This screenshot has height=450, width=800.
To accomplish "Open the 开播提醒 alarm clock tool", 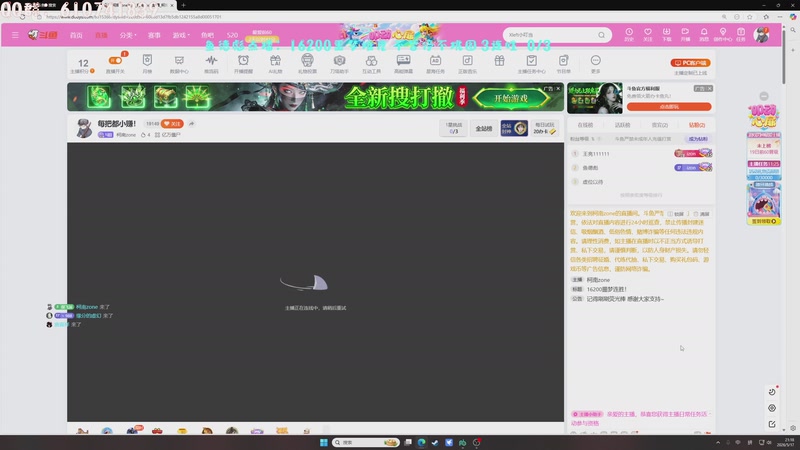I will click(243, 64).
